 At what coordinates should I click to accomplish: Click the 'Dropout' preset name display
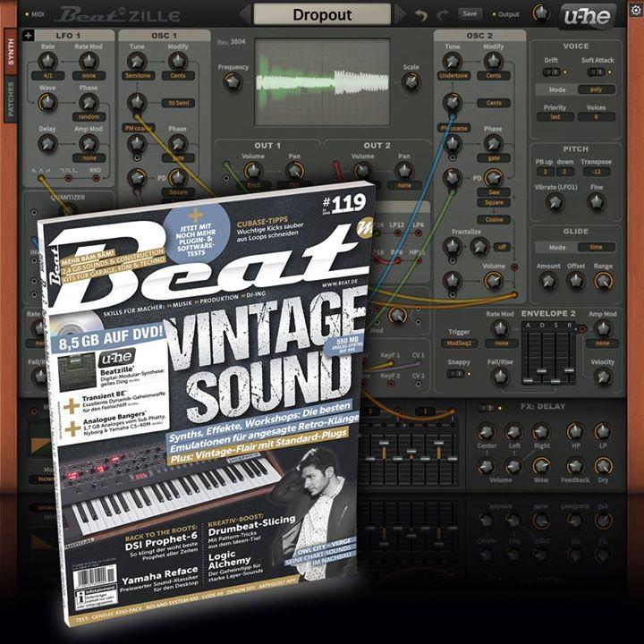pyautogui.click(x=322, y=15)
